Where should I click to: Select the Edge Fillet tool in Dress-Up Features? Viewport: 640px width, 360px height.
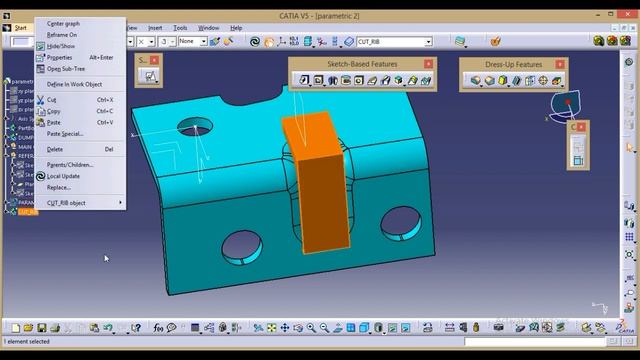click(x=475, y=80)
